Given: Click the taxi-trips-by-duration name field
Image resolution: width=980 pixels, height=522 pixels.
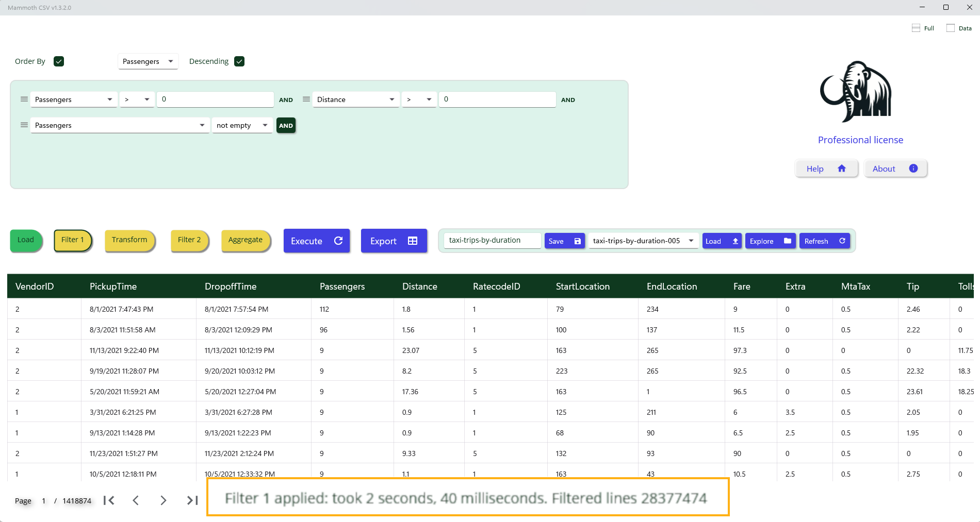Looking at the screenshot, I should coord(492,240).
